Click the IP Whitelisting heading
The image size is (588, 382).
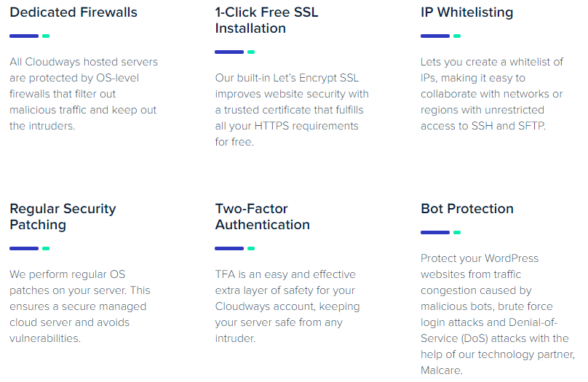click(466, 12)
